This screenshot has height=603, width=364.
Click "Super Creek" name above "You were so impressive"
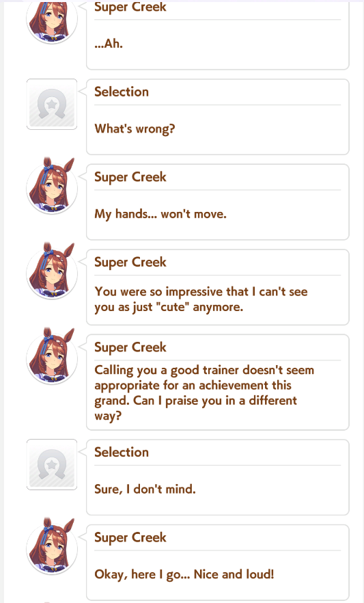click(x=130, y=263)
